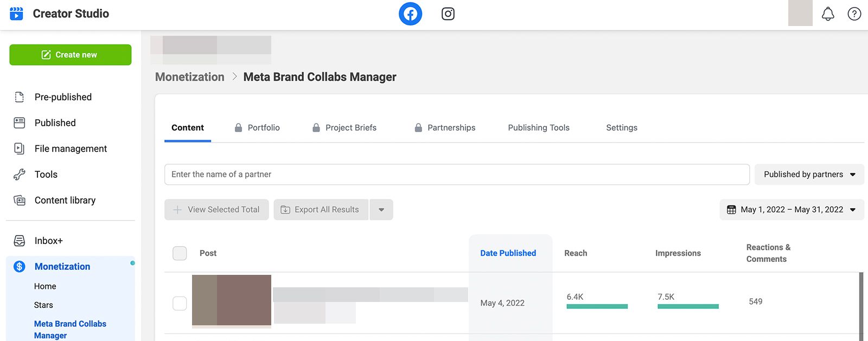This screenshot has width=868, height=341.
Task: Open Published in the sidebar
Action: (55, 123)
